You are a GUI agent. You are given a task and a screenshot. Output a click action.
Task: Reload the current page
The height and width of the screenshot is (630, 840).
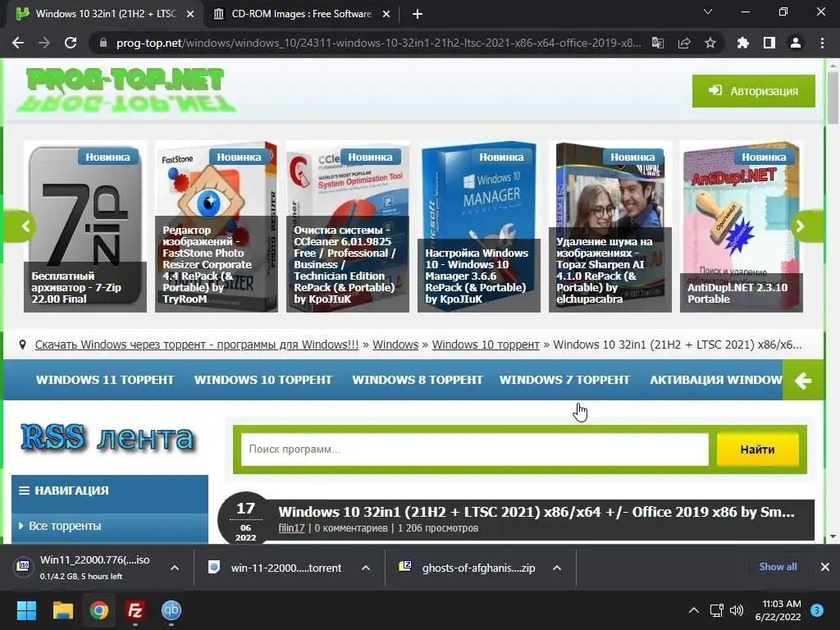(71, 43)
